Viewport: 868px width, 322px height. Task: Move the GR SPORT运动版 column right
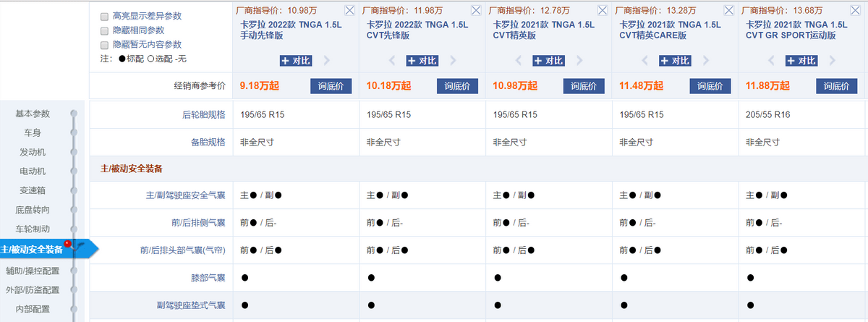833,61
